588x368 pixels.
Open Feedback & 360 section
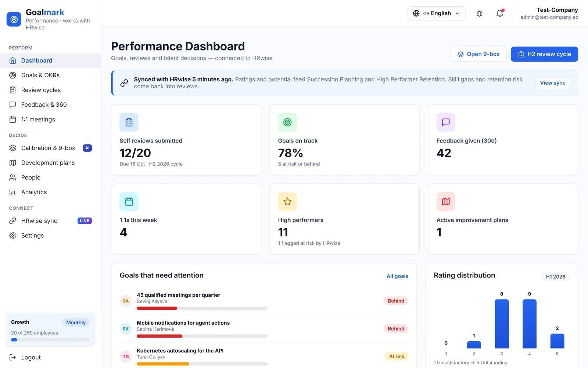click(x=50, y=105)
